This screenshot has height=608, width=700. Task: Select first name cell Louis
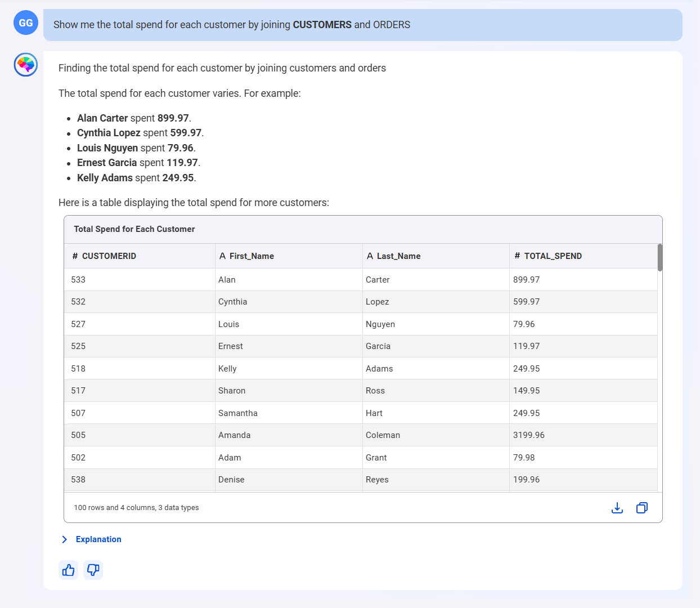(289, 324)
